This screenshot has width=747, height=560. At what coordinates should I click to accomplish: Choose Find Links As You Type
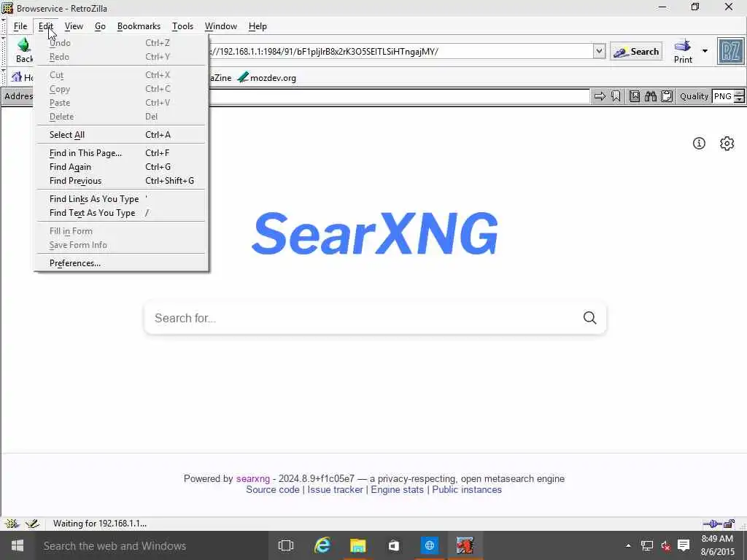[x=121, y=199]
